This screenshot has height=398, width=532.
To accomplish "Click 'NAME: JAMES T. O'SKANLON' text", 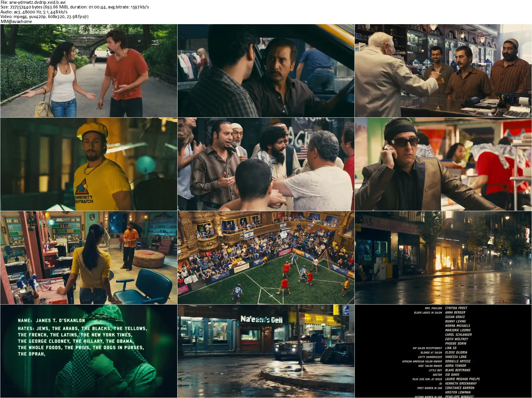I will tap(52, 321).
